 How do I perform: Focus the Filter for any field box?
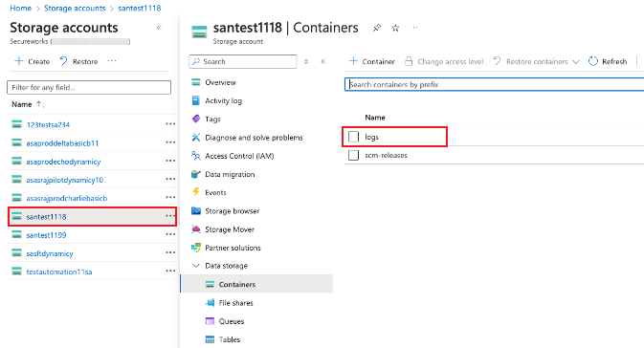(x=89, y=87)
